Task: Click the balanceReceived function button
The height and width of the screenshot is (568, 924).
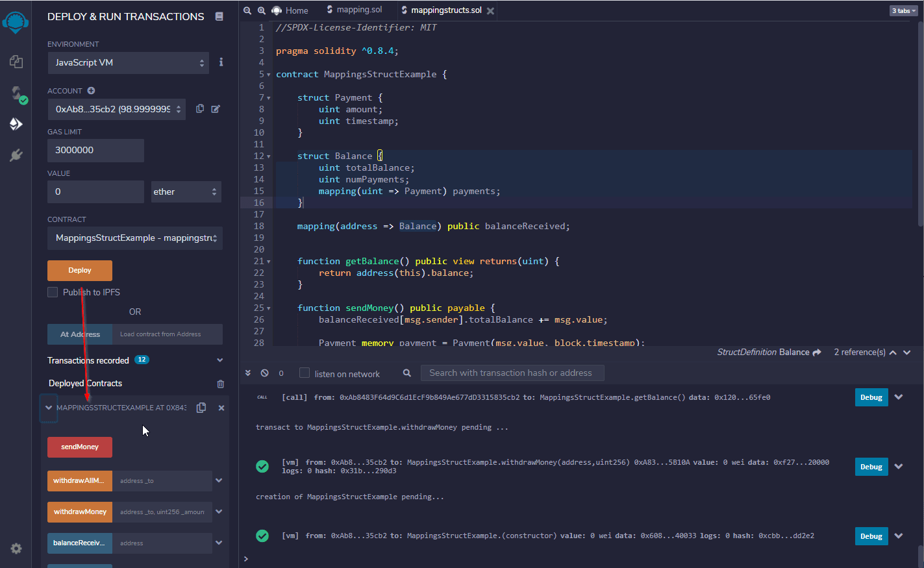Action: (x=80, y=543)
